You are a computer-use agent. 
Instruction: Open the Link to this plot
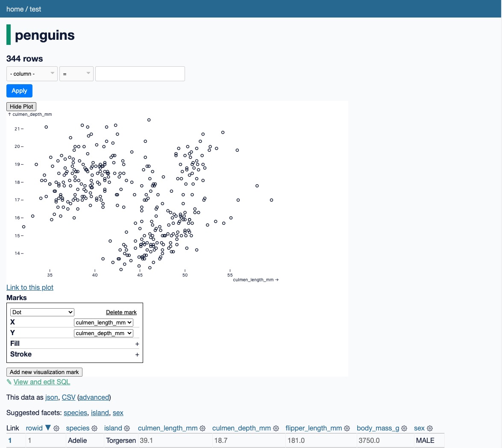click(30, 288)
